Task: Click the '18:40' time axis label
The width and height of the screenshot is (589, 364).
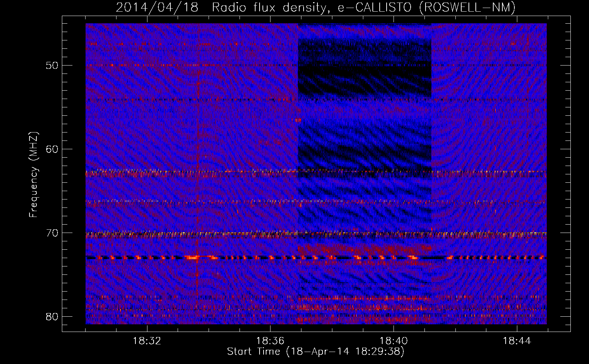Action: pos(394,341)
